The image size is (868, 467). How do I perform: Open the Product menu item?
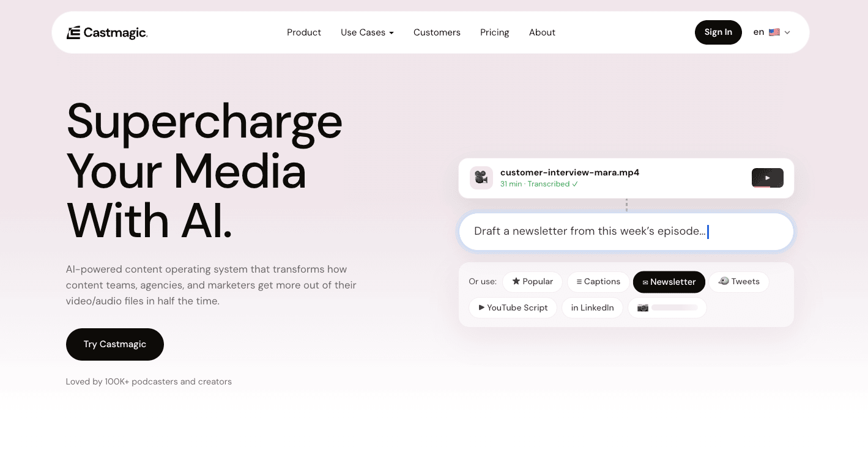click(304, 32)
